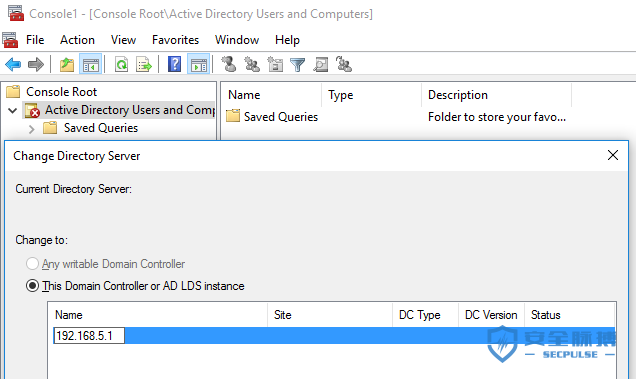This screenshot has height=379, width=636.
Task: Collapse Active Directory Users and Computers node
Action: point(13,110)
